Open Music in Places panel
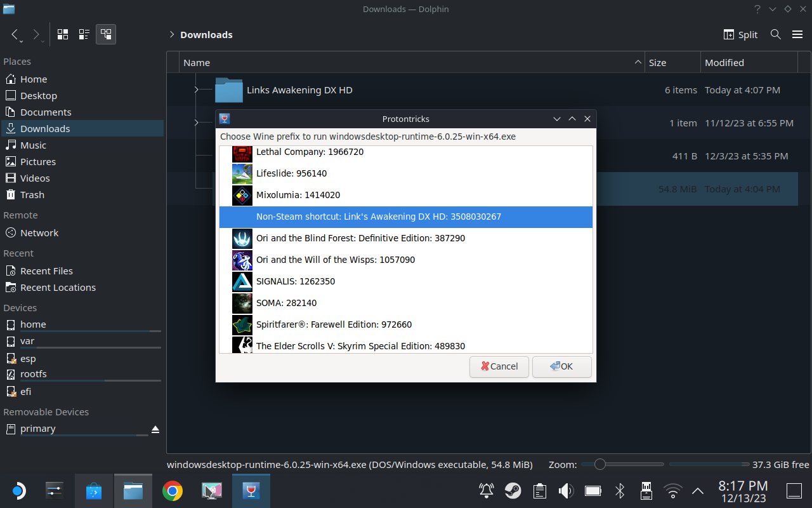The width and height of the screenshot is (812, 508). tap(82, 145)
